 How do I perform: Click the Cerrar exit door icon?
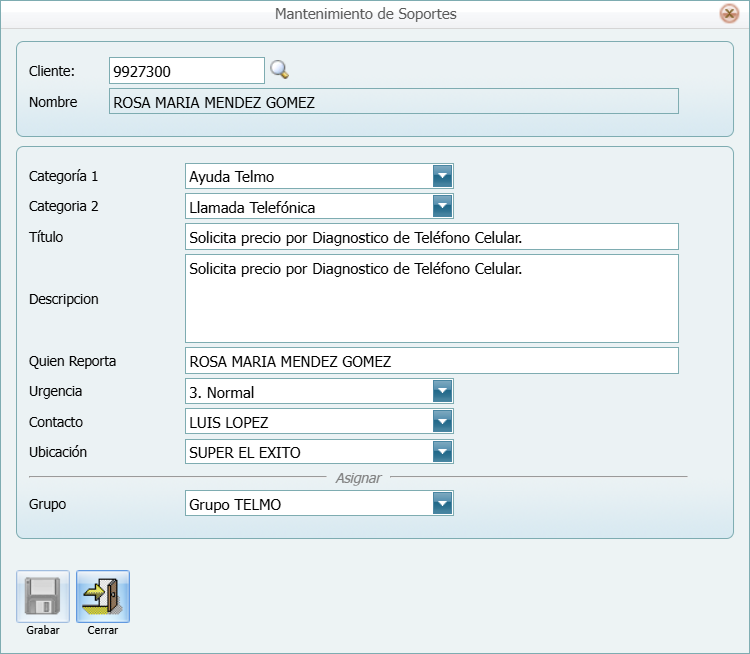point(103,596)
